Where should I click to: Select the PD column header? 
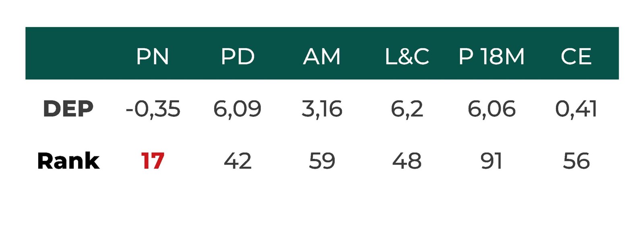click(237, 56)
